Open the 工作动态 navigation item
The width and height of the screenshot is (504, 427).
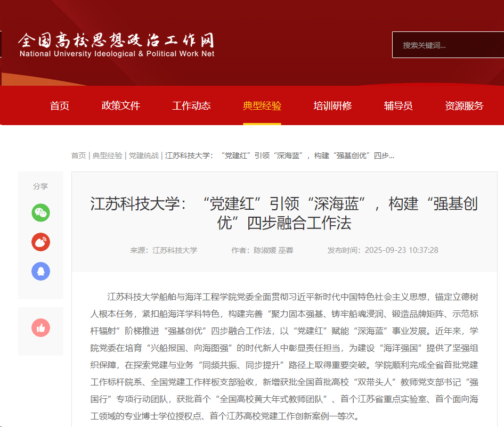[x=191, y=105]
